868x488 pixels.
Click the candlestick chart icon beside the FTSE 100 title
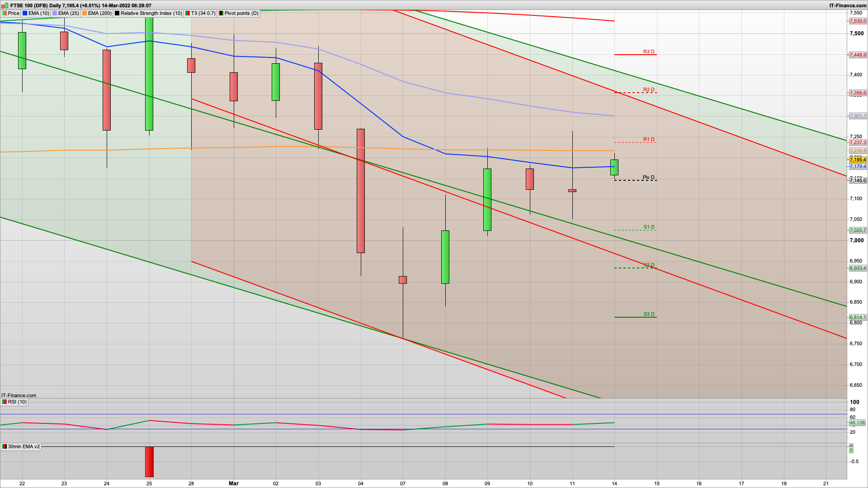pos(5,5)
